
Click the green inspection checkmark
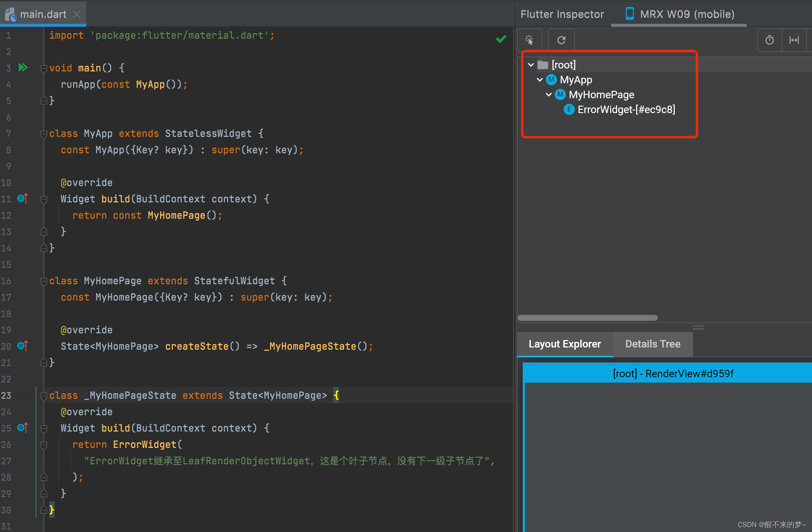(501, 39)
